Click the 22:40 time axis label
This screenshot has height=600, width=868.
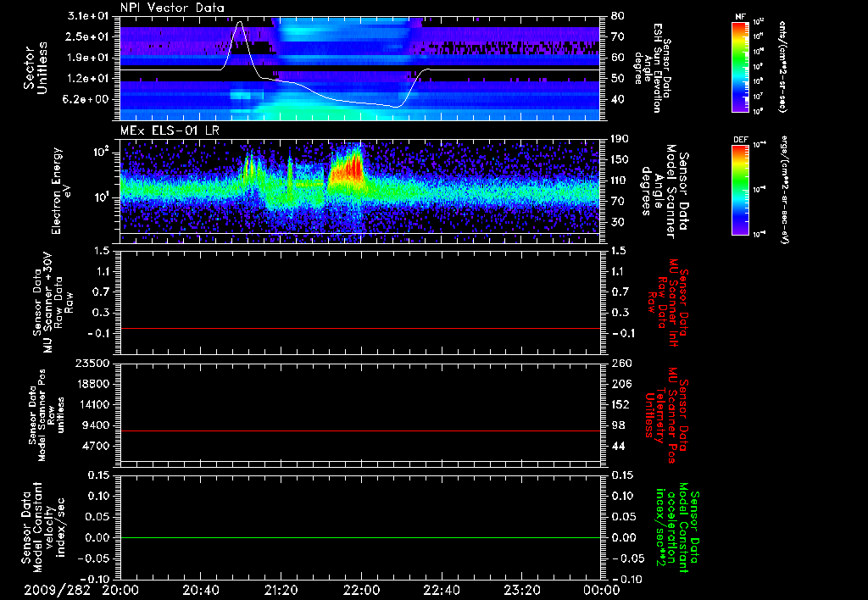click(x=441, y=590)
